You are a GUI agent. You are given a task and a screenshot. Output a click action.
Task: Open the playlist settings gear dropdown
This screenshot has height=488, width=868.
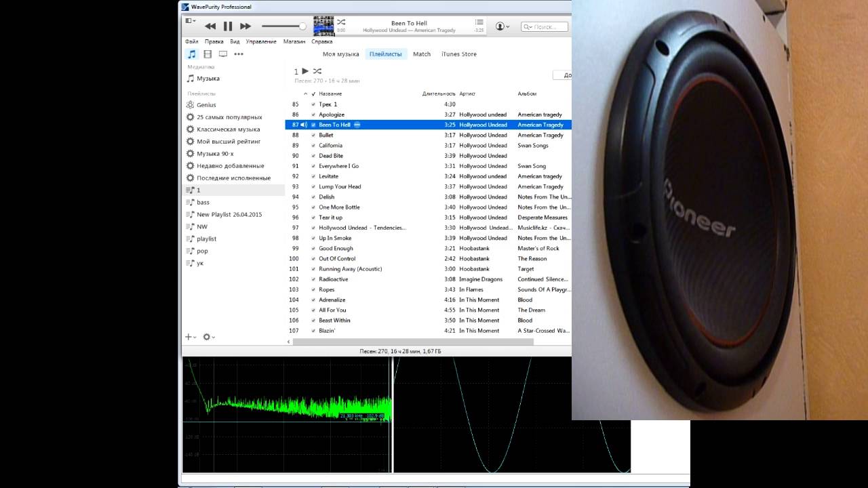(x=209, y=337)
